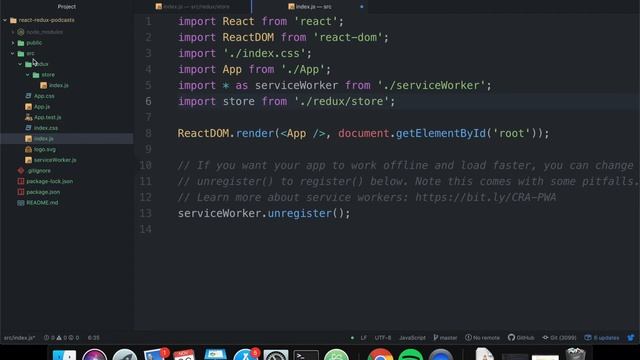Click the README.md book icon
Viewport: 640px width, 360px height.
(21, 202)
